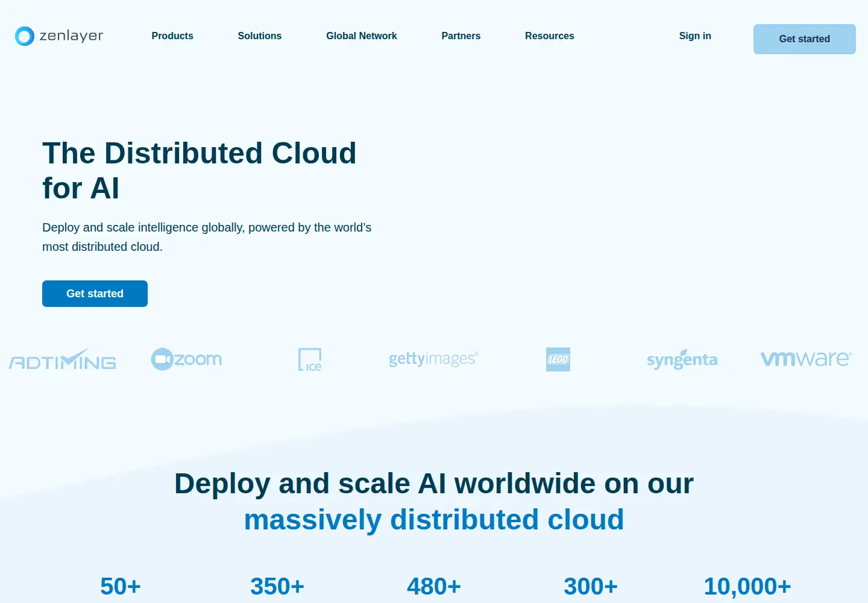The width and height of the screenshot is (868, 603).
Task: Click the 50+ statistic
Action: [x=121, y=586]
